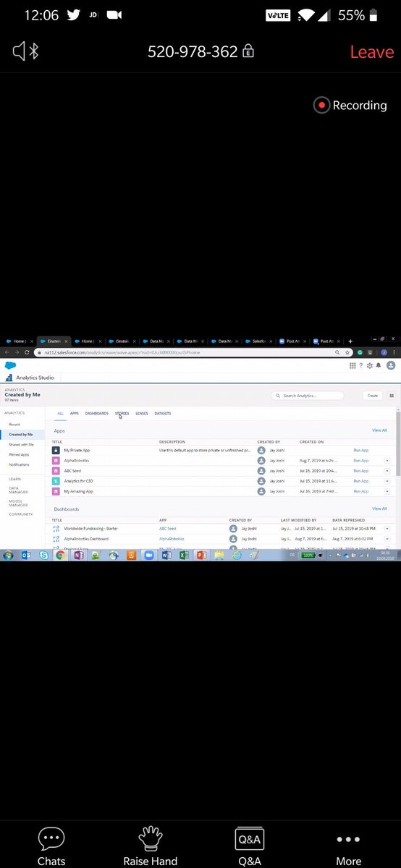The height and width of the screenshot is (868, 401).
Task: Click Run App for ABC Seed
Action: (361, 470)
